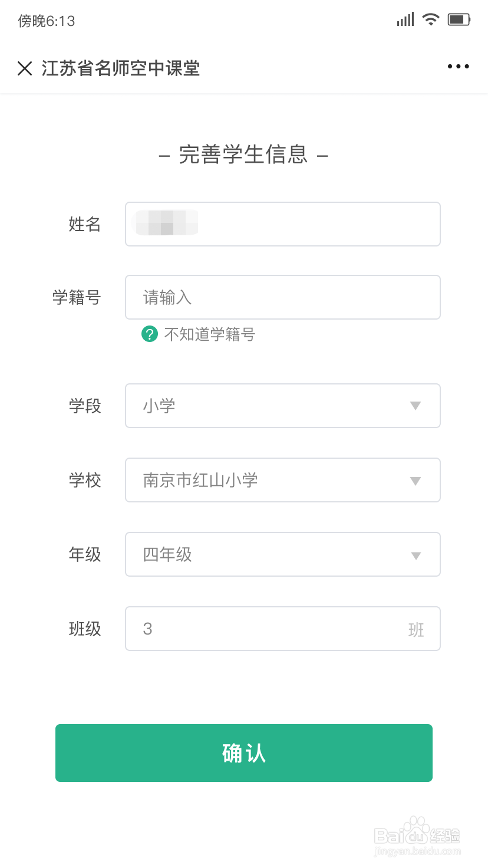Expand the 年级 dropdown arrow
Screen dimensions: 488x868
[416, 555]
